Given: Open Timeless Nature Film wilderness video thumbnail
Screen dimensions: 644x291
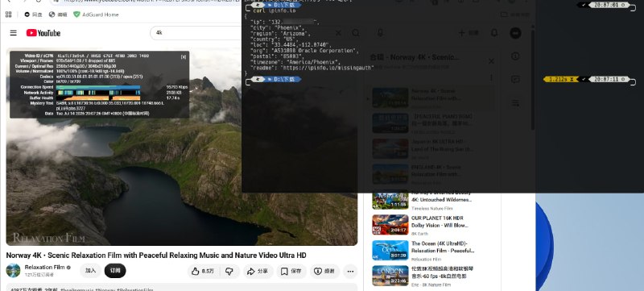Looking at the screenshot, I should pos(390,200).
